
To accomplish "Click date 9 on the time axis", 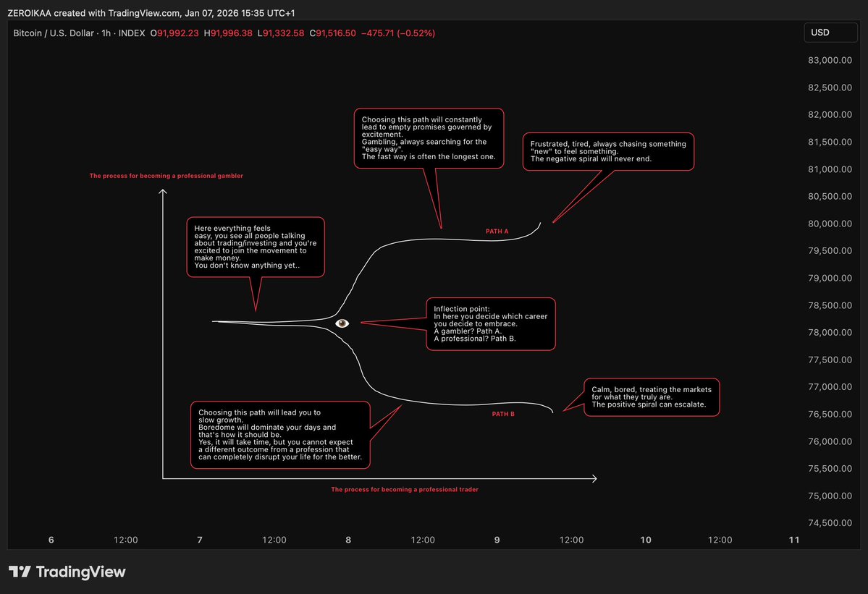I will (x=497, y=540).
